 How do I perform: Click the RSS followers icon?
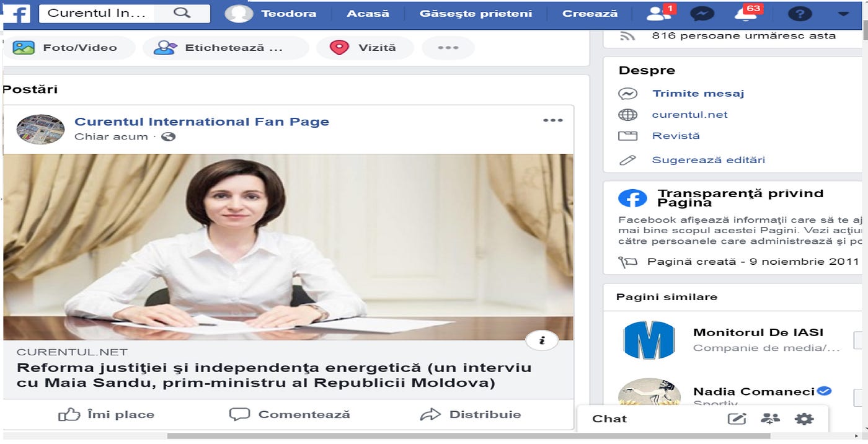628,36
